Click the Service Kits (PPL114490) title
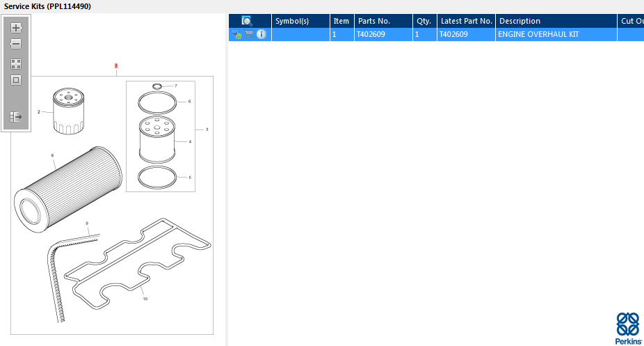The image size is (644, 346). (x=48, y=6)
